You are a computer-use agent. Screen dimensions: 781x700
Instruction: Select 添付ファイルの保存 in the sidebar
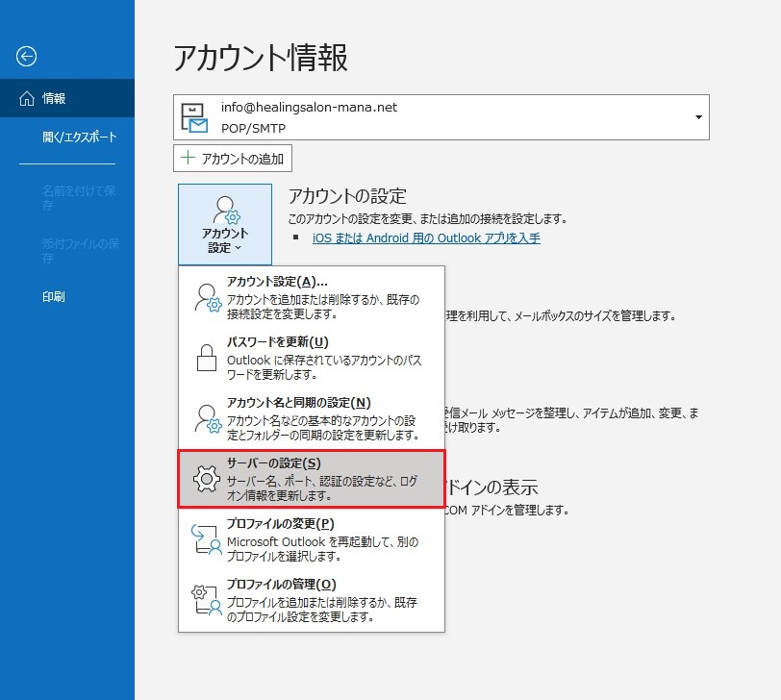pyautogui.click(x=79, y=251)
